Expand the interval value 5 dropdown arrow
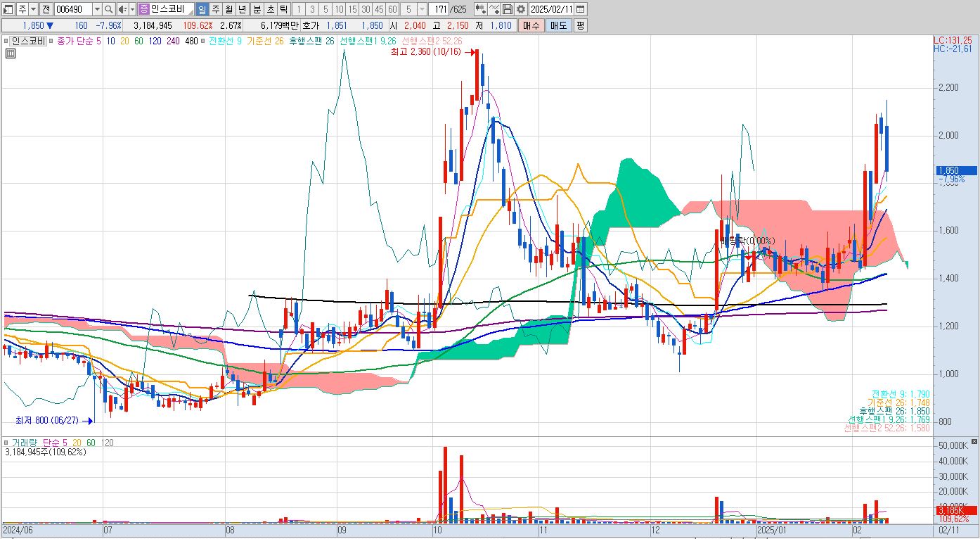This screenshot has width=980, height=539. tap(422, 9)
